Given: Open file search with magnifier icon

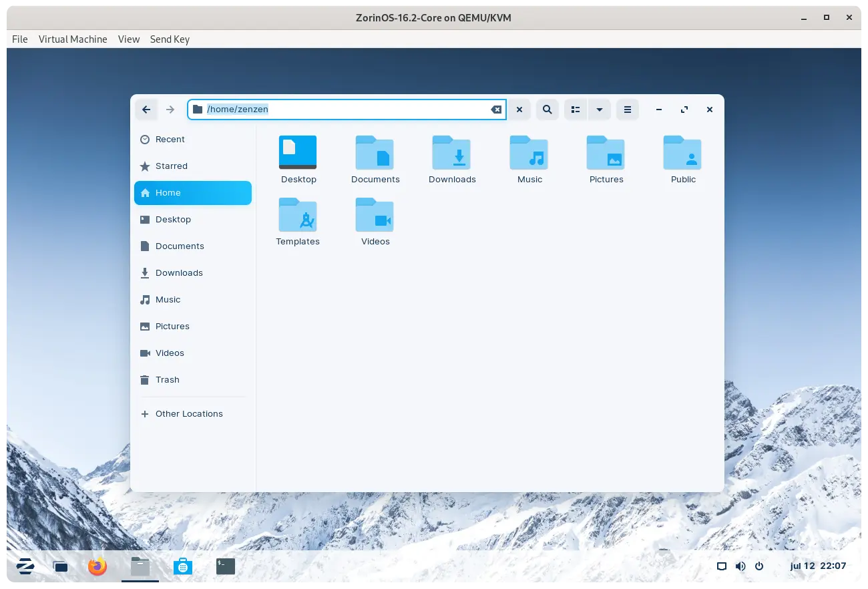Looking at the screenshot, I should click(548, 110).
